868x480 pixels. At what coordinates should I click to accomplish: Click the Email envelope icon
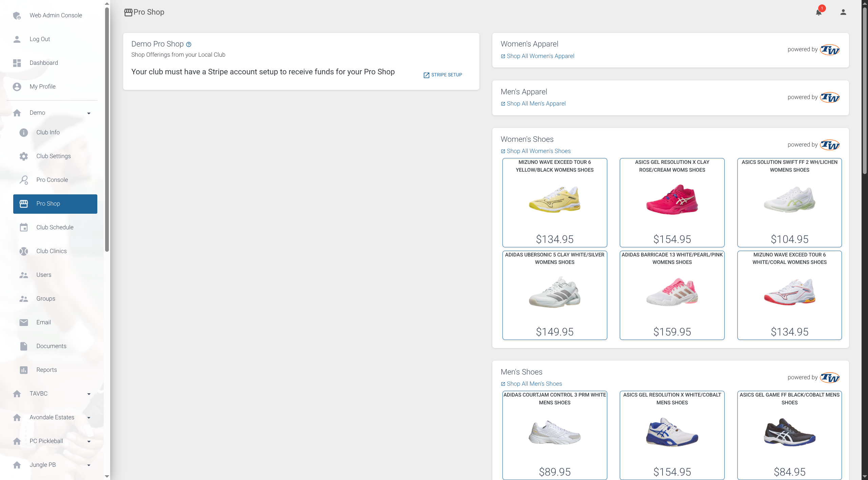click(x=24, y=322)
